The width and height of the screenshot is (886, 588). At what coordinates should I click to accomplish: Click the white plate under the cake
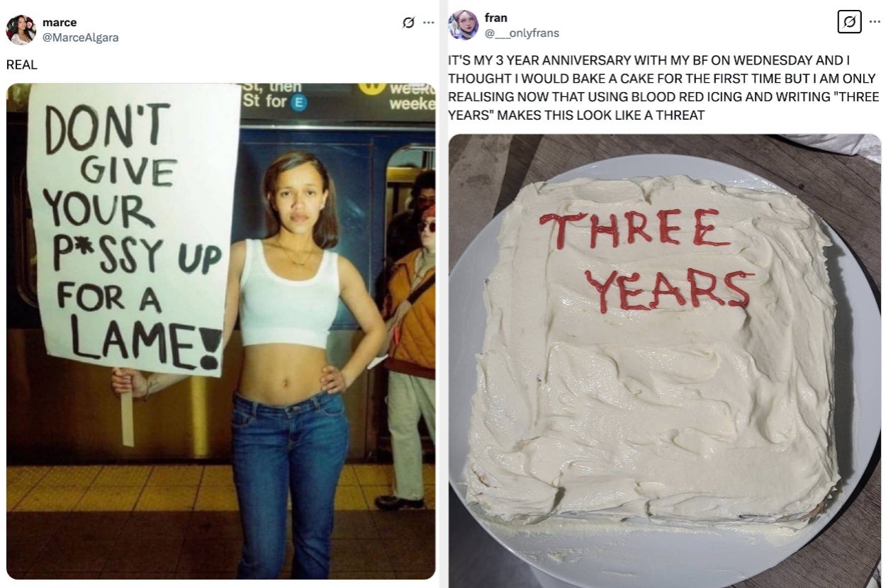[665, 368]
